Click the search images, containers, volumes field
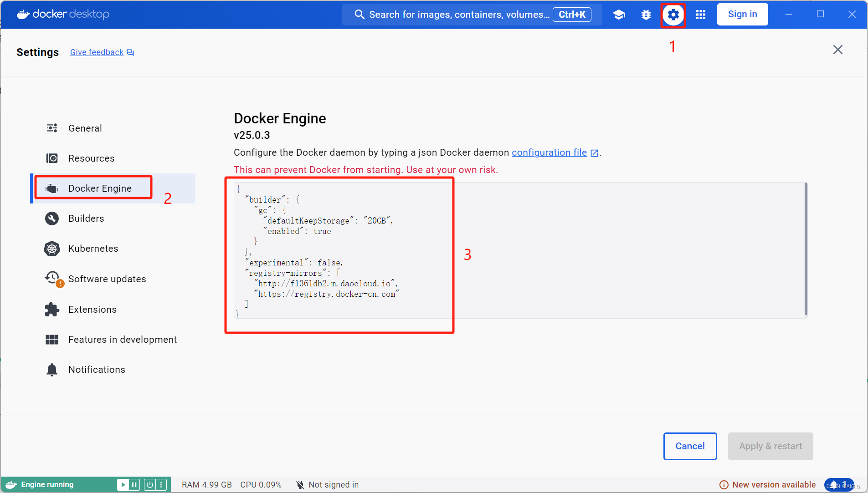868x493 pixels. tap(472, 15)
